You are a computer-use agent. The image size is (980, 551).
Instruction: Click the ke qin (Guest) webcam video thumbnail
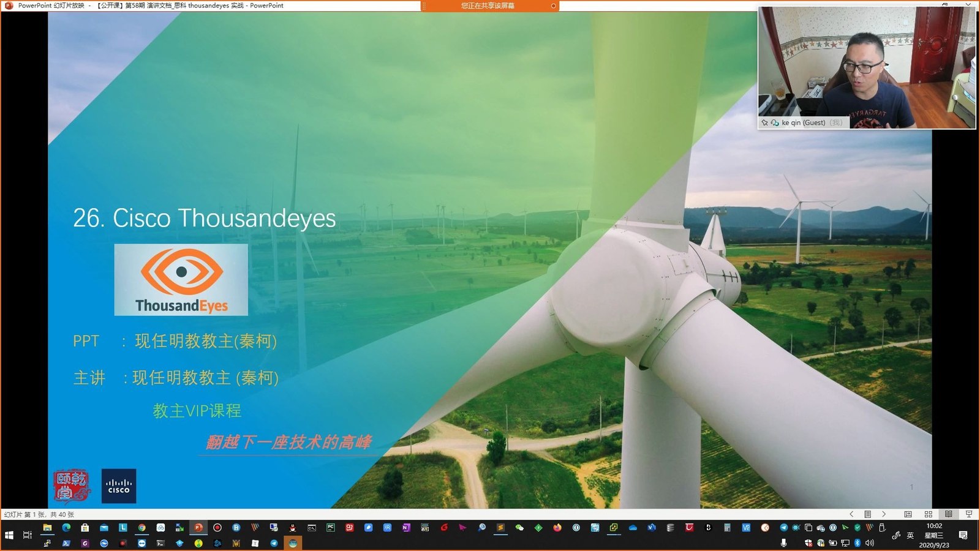coord(867,67)
